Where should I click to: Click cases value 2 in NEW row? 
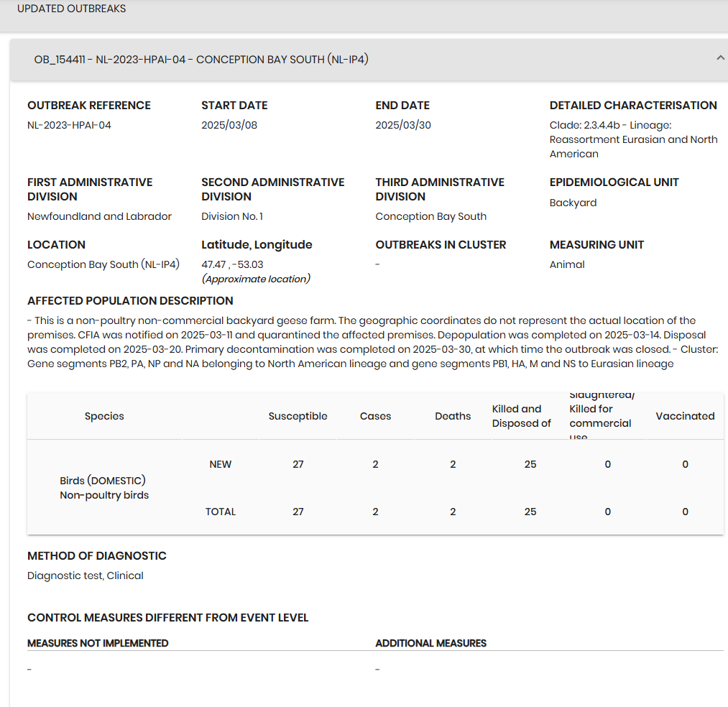(375, 464)
